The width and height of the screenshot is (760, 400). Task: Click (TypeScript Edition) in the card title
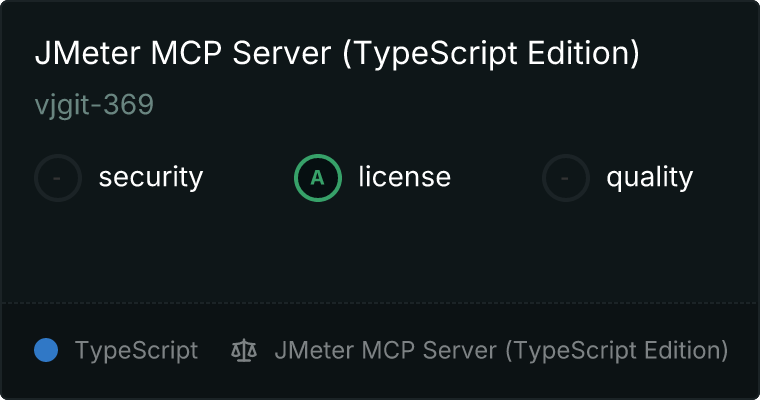491,53
